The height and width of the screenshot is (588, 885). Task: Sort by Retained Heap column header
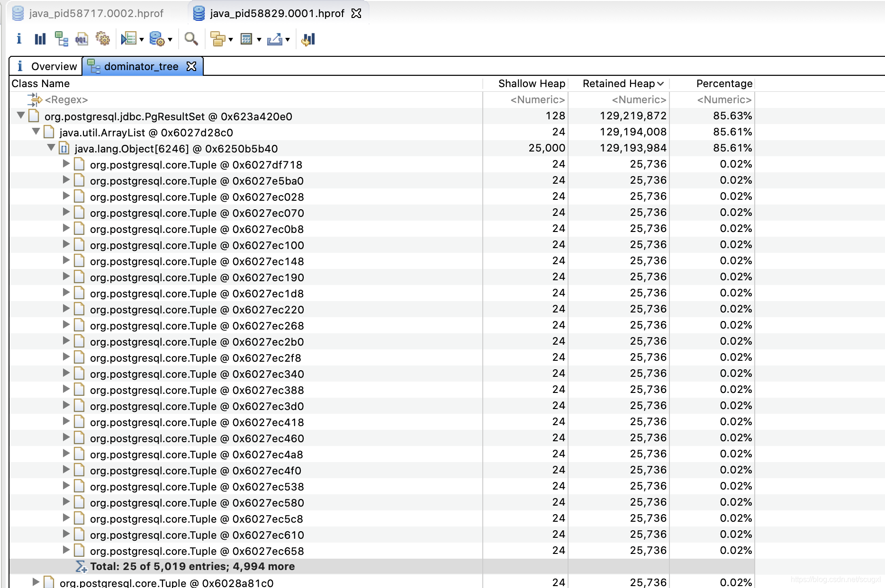[619, 83]
